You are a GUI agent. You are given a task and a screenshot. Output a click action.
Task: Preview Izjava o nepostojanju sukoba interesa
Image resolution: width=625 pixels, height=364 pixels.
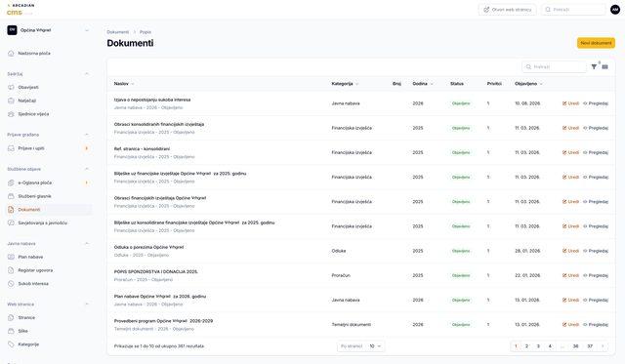click(x=596, y=103)
